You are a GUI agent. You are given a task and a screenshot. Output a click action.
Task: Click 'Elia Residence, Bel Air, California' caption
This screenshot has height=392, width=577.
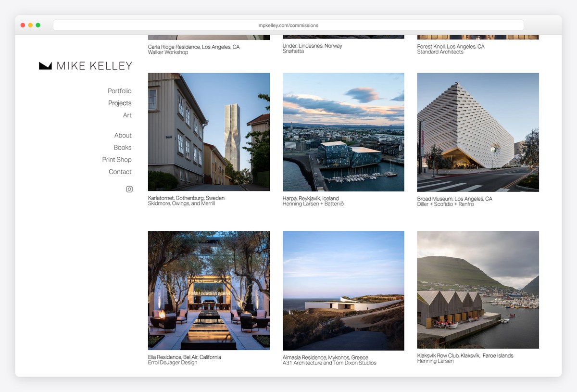pyautogui.click(x=185, y=357)
